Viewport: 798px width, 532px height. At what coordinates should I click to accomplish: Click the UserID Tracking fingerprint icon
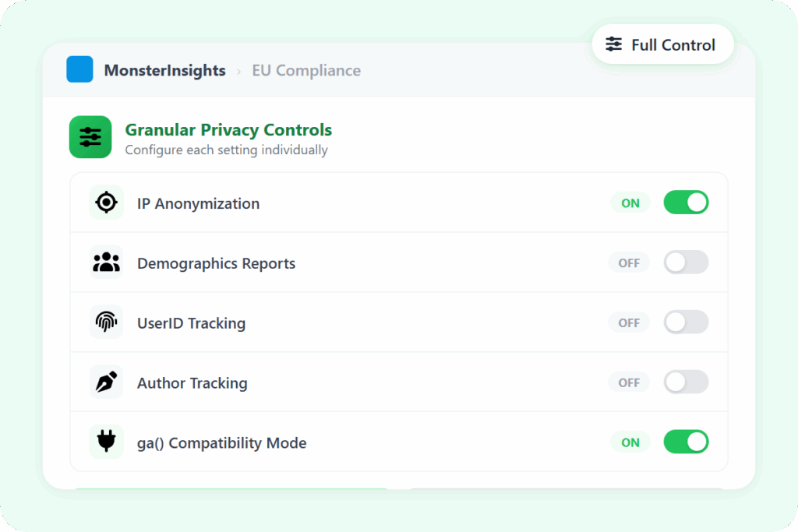pyautogui.click(x=106, y=322)
